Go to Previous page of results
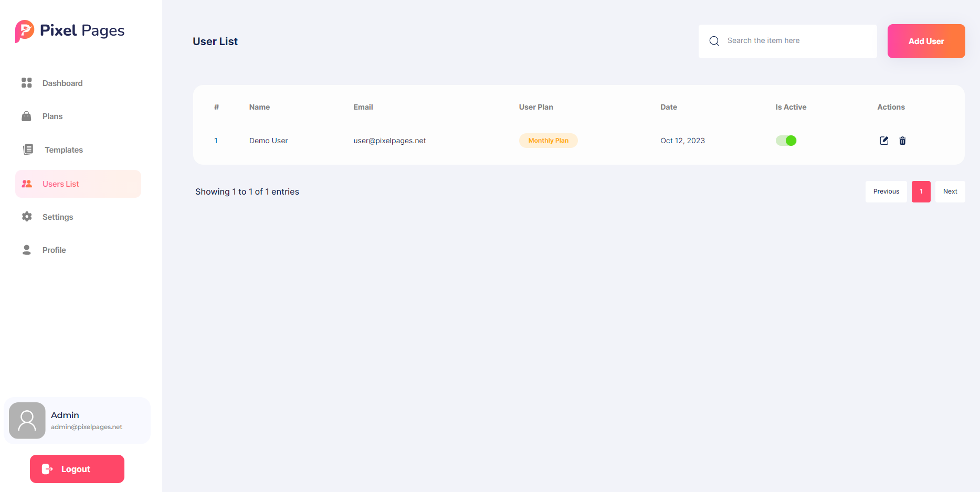The height and width of the screenshot is (492, 980). 886,191
